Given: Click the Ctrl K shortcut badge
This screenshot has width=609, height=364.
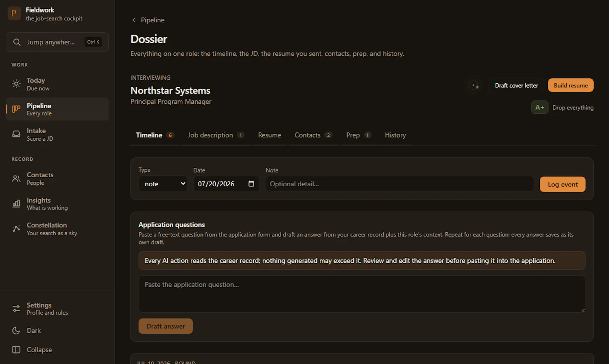Looking at the screenshot, I should coord(93,42).
